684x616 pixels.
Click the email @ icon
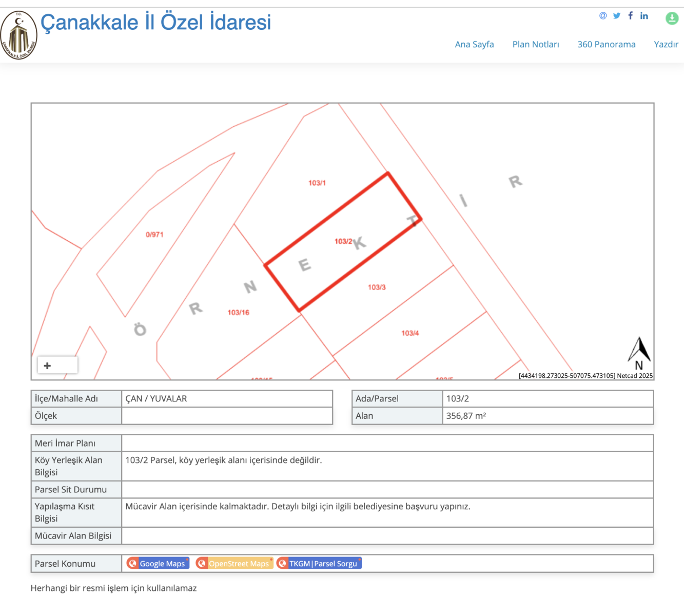pos(603,16)
